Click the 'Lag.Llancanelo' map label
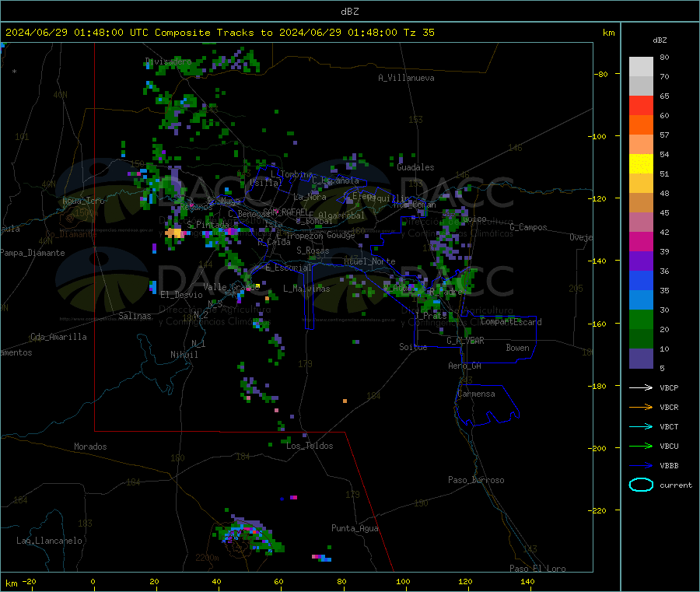Viewport: 700px width, 592px height. click(x=49, y=541)
